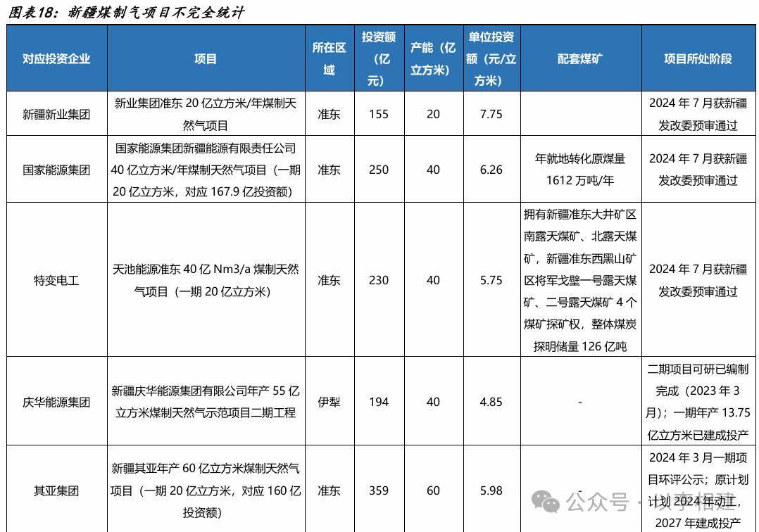Click stage cell in 新疆新业集团 row

pos(698,114)
